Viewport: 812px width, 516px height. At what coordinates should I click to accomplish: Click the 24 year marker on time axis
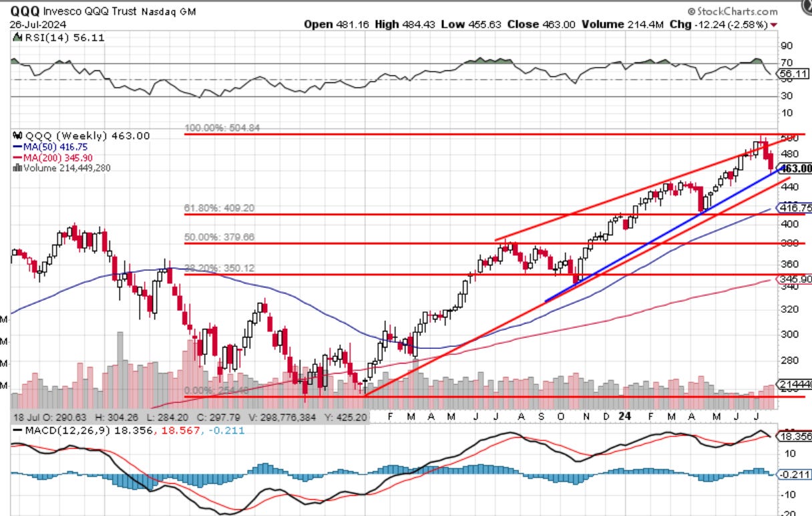(x=626, y=414)
